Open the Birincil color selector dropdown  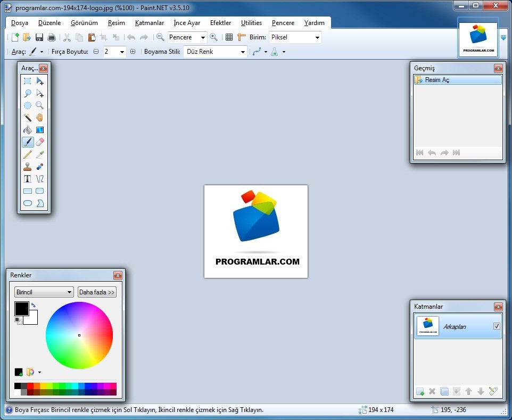[44, 292]
